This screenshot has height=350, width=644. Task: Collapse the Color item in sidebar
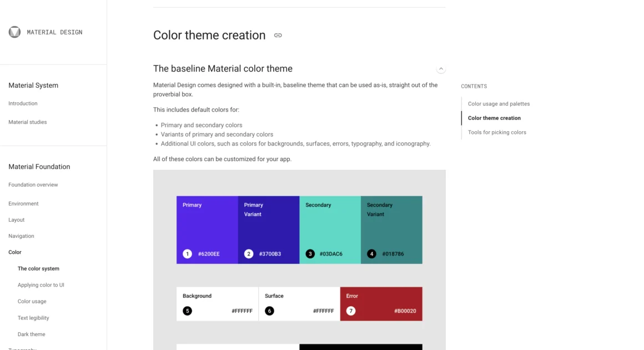click(x=15, y=252)
